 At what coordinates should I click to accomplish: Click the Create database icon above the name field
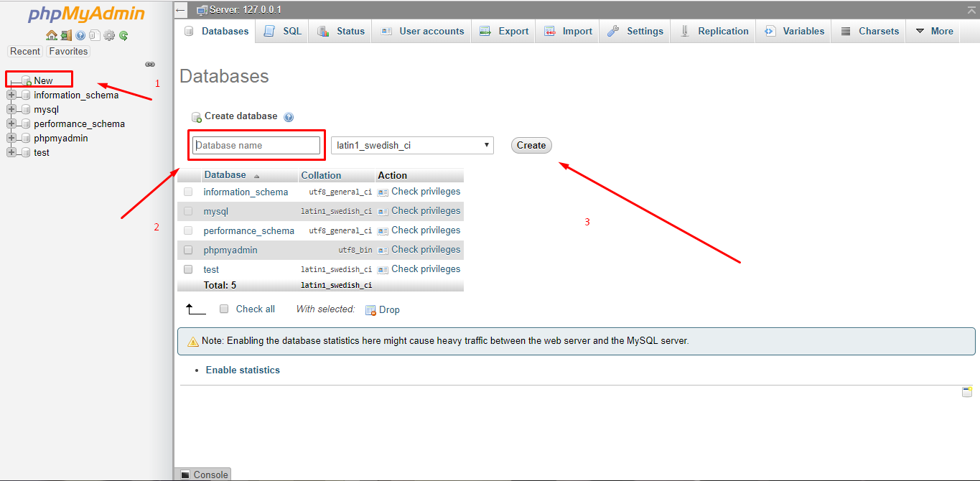[196, 116]
